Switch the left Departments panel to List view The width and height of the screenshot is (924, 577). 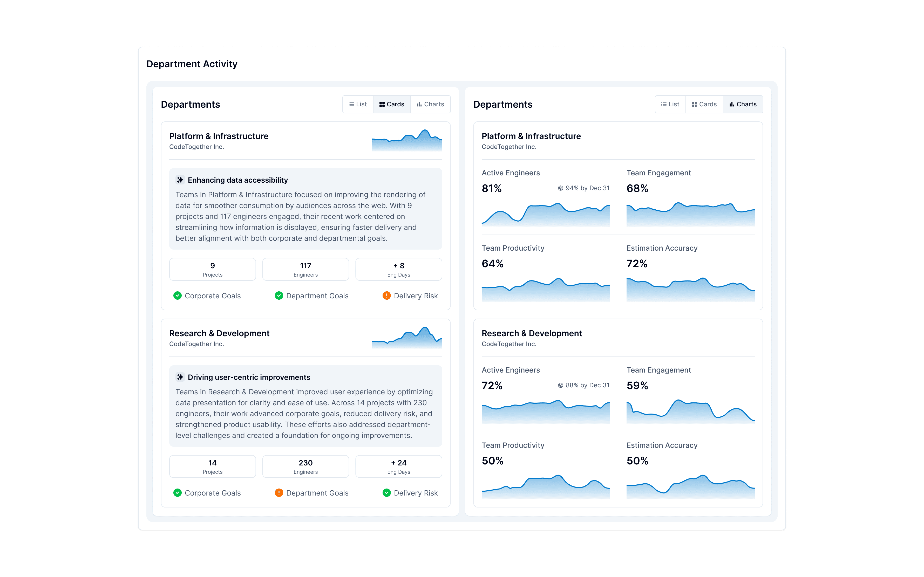[358, 104]
